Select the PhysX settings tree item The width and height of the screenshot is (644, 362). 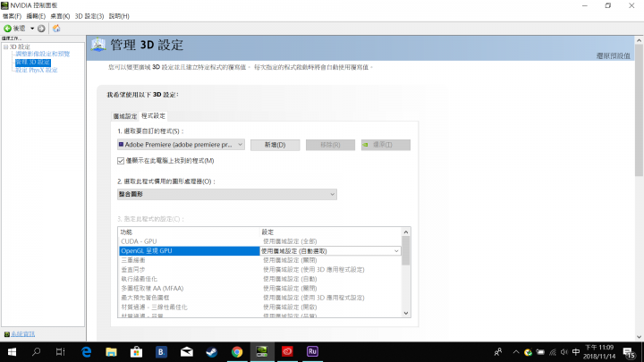(37, 71)
